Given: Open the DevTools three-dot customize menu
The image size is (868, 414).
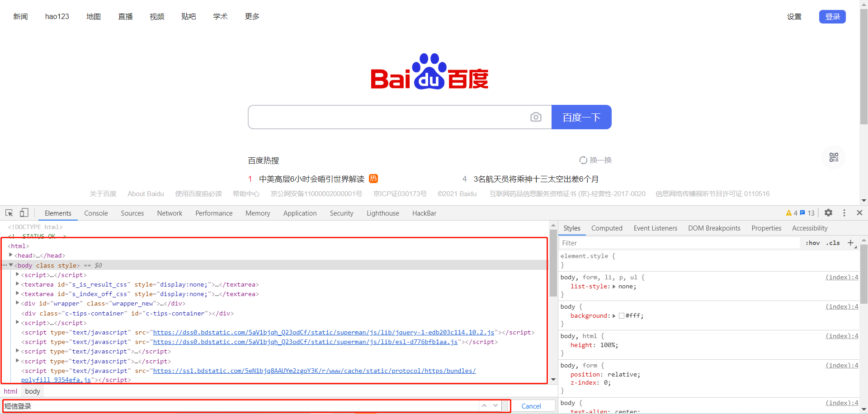Looking at the screenshot, I should [844, 212].
